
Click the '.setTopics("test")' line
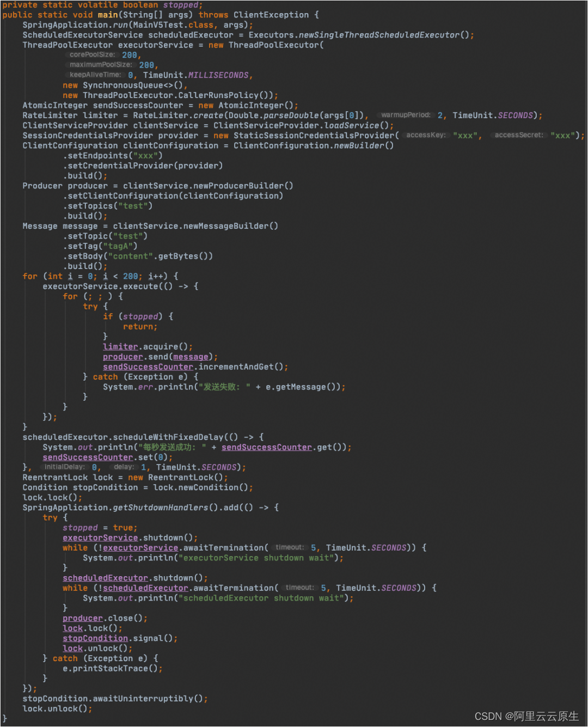point(108,206)
